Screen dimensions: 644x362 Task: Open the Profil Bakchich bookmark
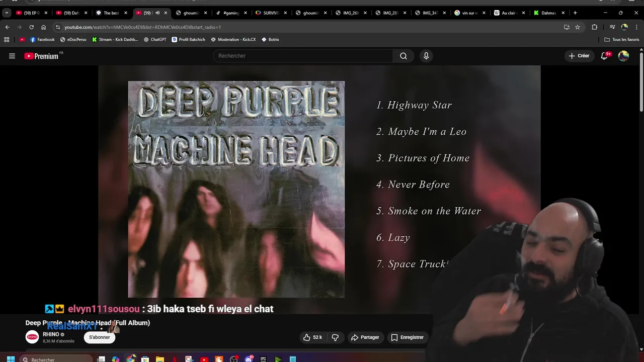click(188, 39)
